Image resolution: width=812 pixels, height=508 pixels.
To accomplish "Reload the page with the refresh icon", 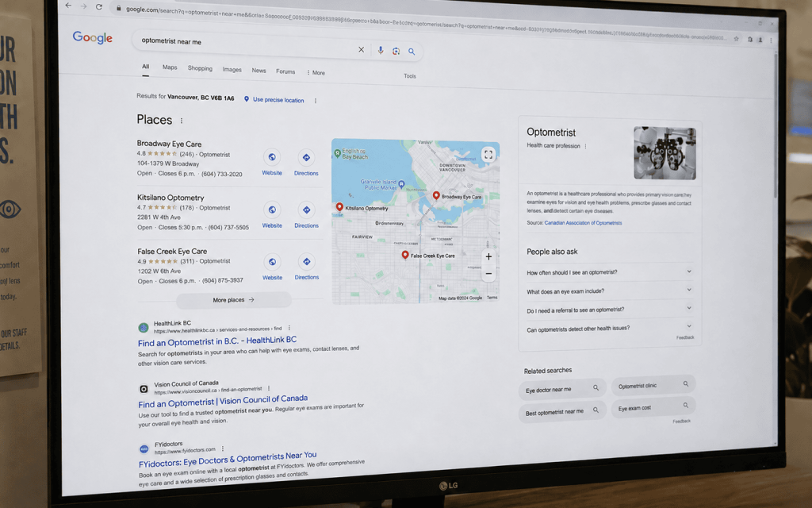I will pyautogui.click(x=99, y=6).
